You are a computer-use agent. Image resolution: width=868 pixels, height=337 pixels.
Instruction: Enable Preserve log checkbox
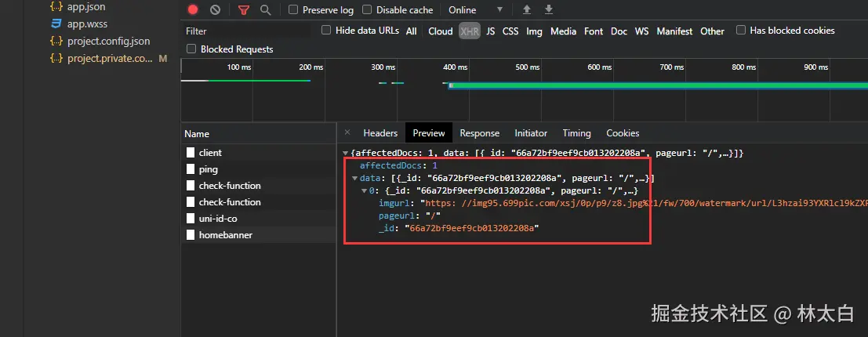pos(293,9)
